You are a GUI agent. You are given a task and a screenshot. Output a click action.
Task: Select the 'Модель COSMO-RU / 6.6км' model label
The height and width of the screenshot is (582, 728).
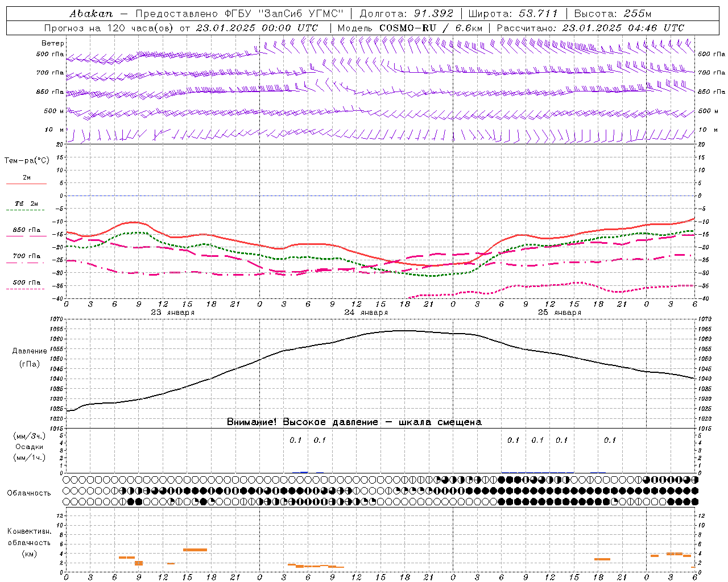[409, 28]
